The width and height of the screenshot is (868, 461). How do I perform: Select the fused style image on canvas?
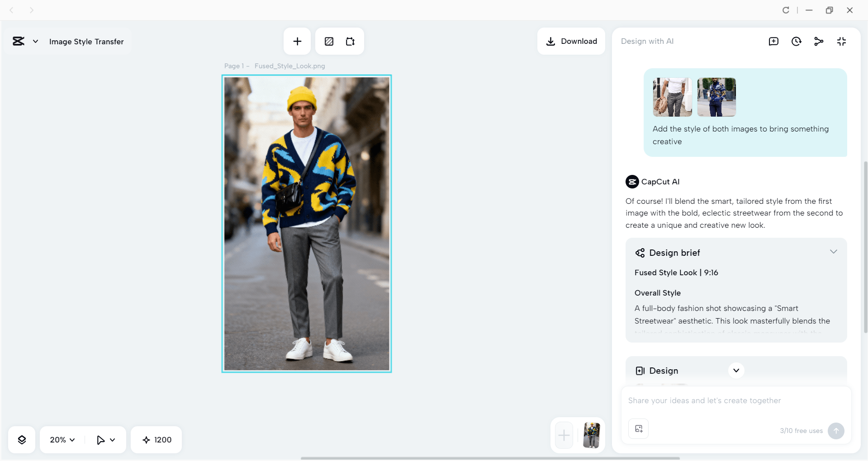coord(307,224)
